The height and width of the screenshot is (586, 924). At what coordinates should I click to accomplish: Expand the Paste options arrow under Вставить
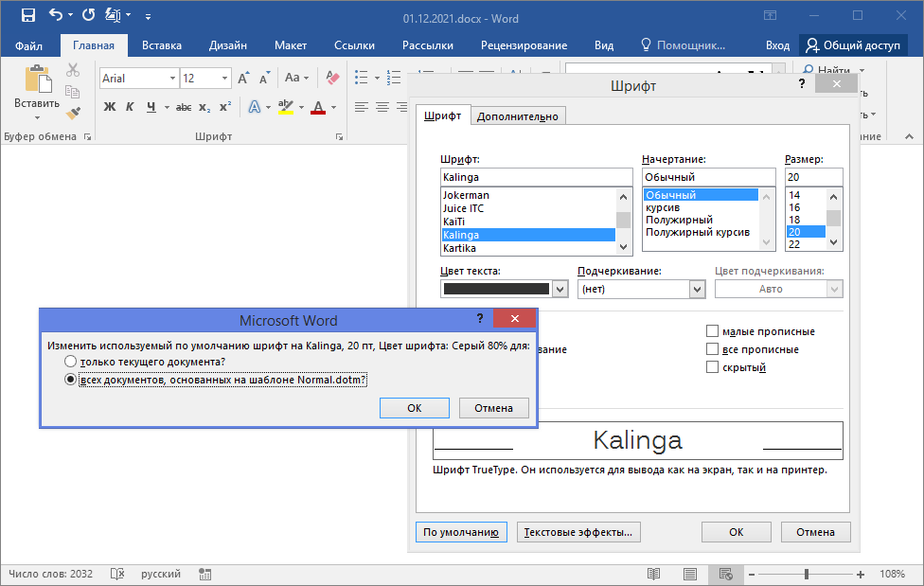(37, 118)
